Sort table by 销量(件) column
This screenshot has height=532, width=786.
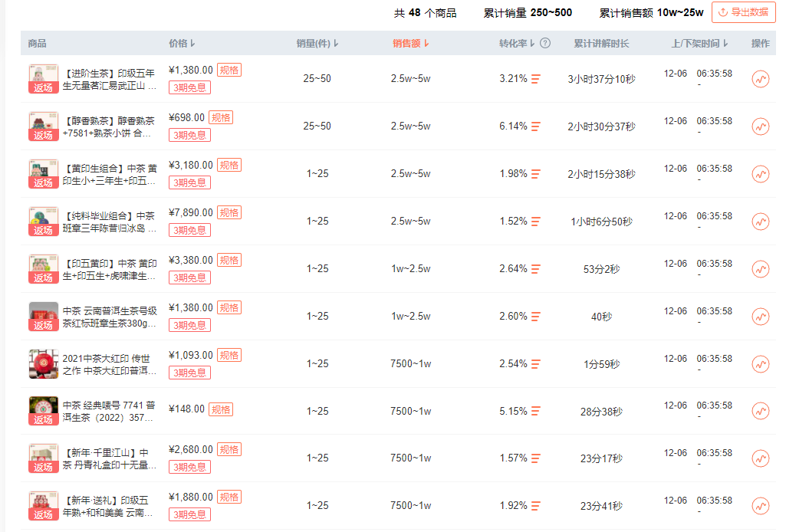click(317, 44)
